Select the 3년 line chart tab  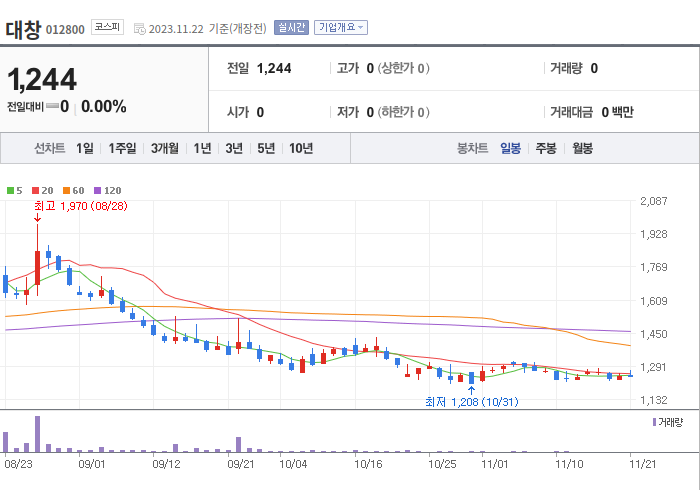(x=234, y=148)
